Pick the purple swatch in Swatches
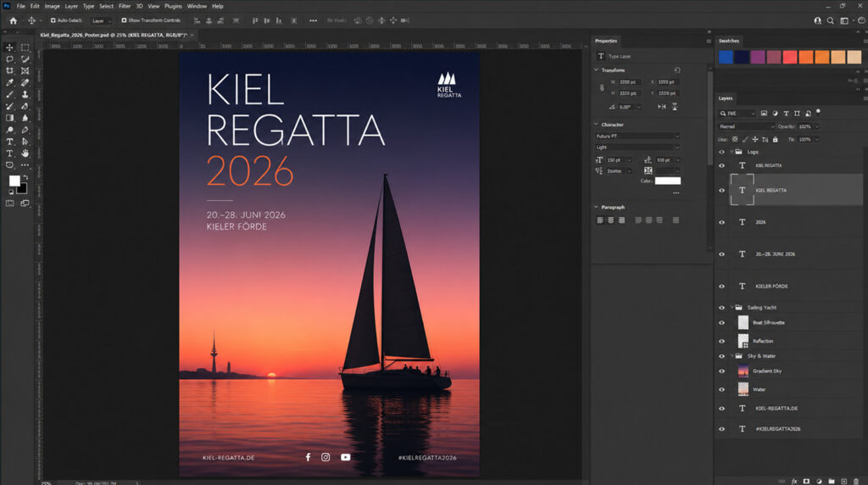The height and width of the screenshot is (485, 868). (x=758, y=57)
